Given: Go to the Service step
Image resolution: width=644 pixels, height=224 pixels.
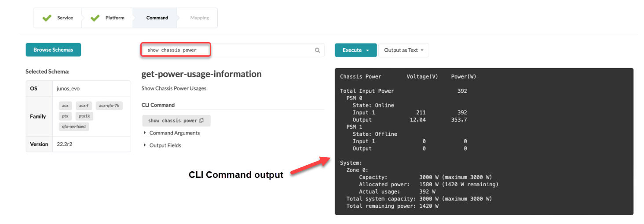Looking at the screenshot, I should tap(65, 18).
